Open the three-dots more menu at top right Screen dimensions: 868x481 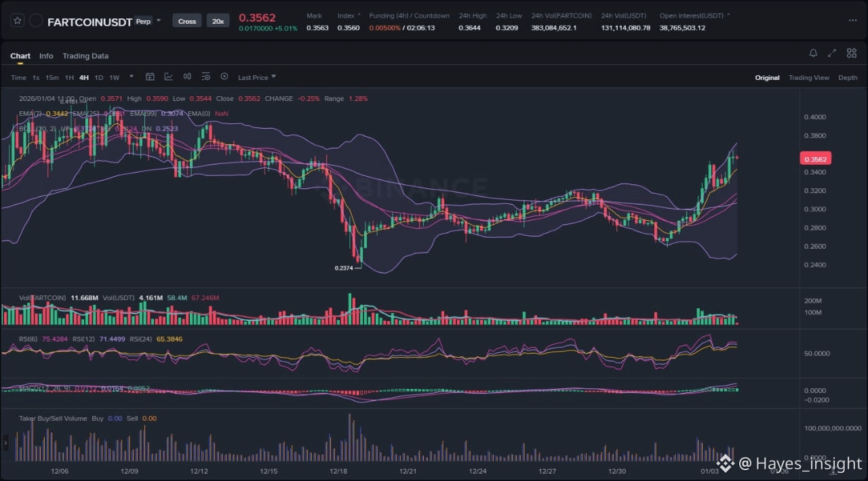coord(852,20)
